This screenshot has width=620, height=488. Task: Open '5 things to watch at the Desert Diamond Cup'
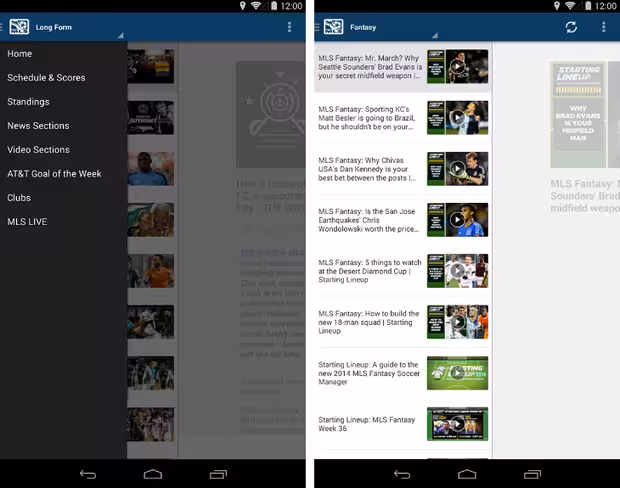[x=370, y=271]
